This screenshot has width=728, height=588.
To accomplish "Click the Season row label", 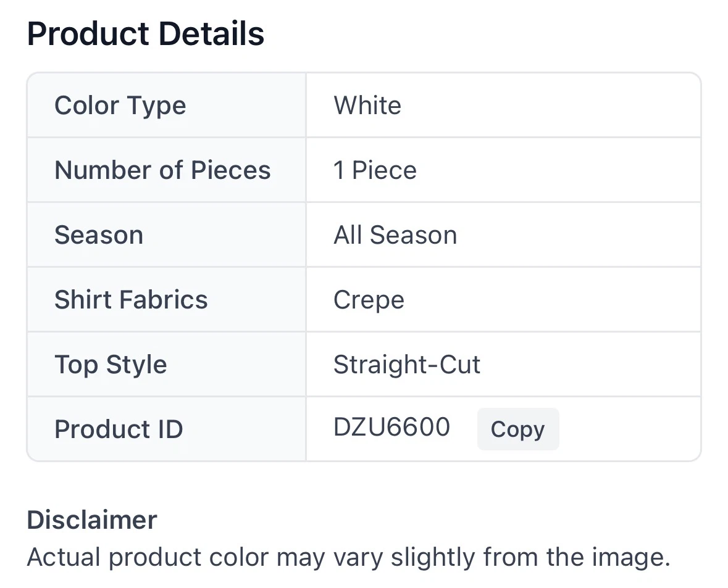I will (99, 235).
